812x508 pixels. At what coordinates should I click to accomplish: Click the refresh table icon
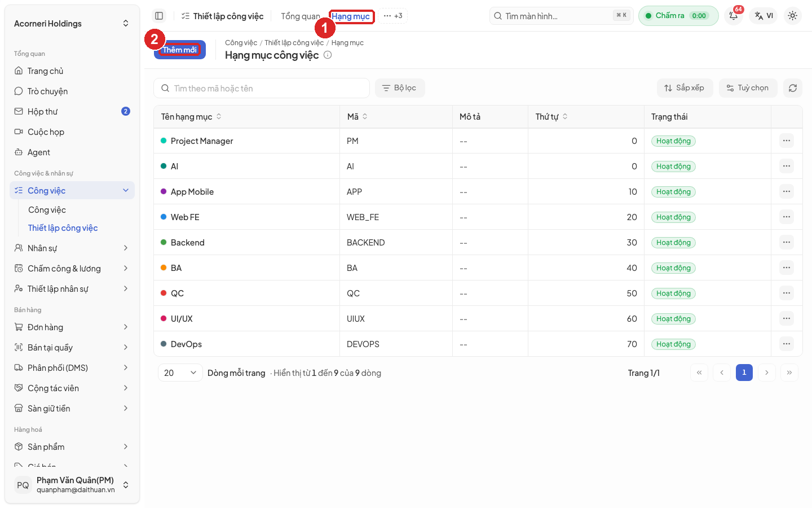[792, 88]
